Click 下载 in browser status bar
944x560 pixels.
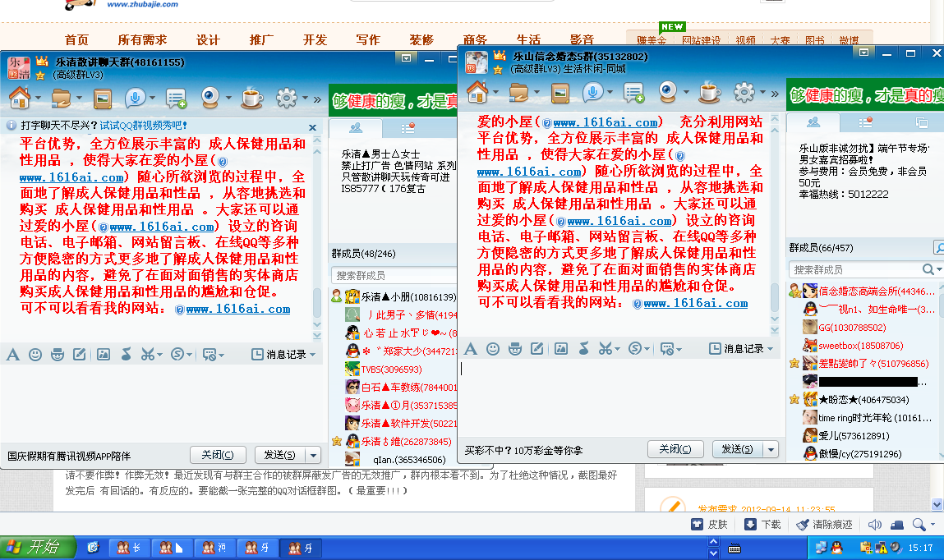tap(762, 525)
